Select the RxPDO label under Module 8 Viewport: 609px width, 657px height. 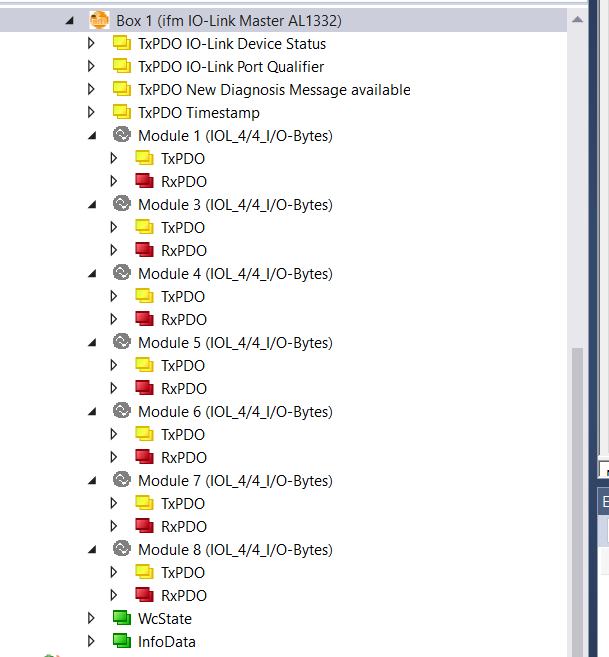click(x=184, y=595)
